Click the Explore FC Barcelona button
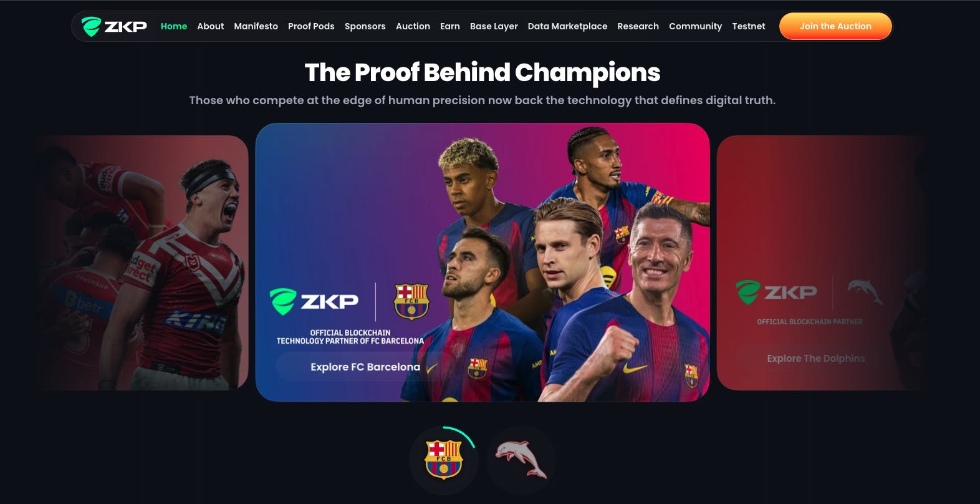The width and height of the screenshot is (980, 504). point(365,367)
